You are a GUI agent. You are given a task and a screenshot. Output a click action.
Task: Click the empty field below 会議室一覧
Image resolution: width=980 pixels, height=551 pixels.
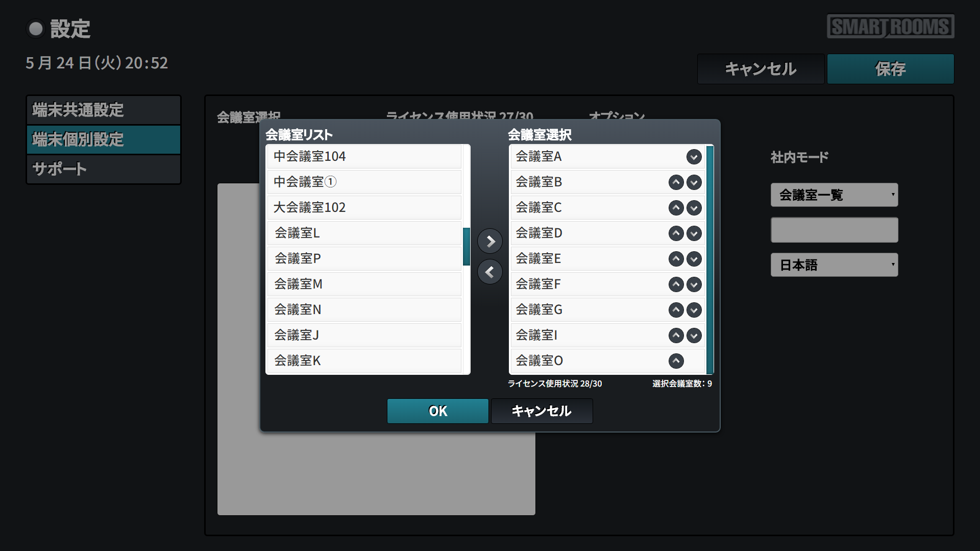834,230
